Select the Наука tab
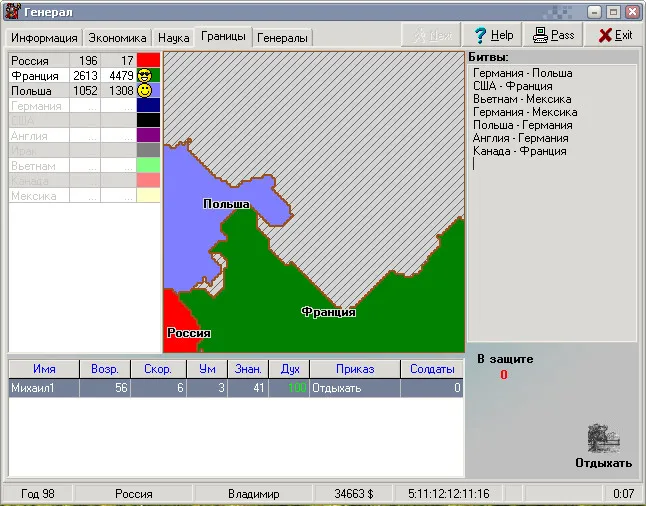The height and width of the screenshot is (506, 646). (x=173, y=38)
